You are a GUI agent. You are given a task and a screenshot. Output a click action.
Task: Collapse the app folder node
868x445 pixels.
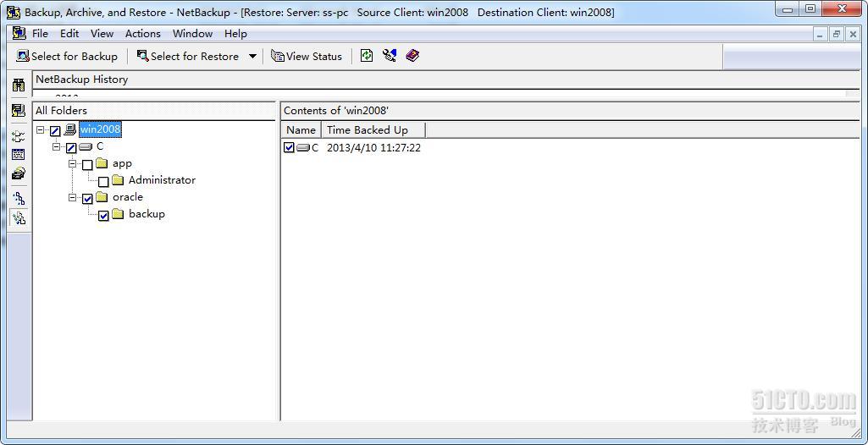[73, 164]
